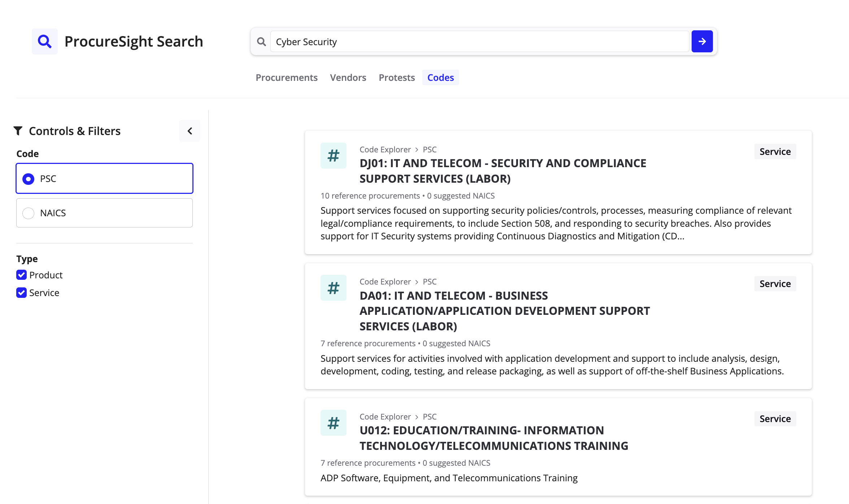Click the Cyber Security search input field

480,42
